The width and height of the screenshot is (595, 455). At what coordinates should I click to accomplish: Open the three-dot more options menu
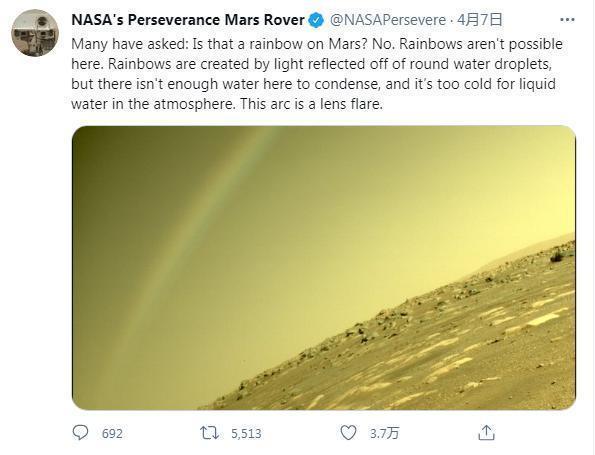pyautogui.click(x=567, y=19)
